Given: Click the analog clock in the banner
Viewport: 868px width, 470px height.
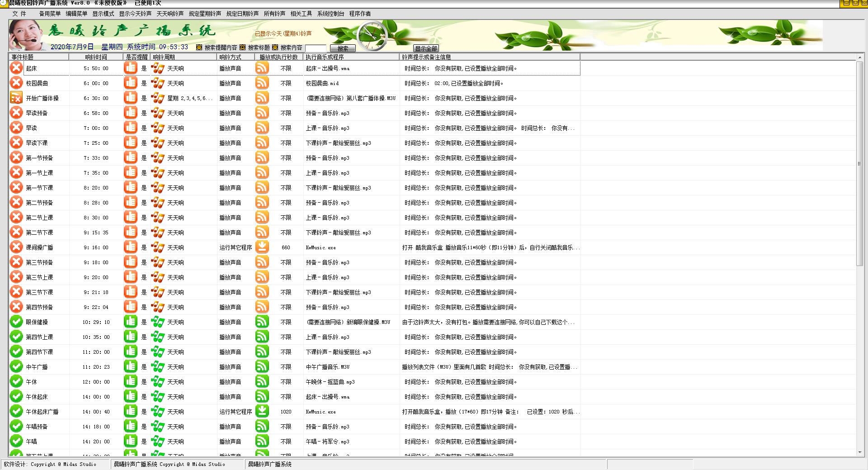Looking at the screenshot, I should pos(372,36).
